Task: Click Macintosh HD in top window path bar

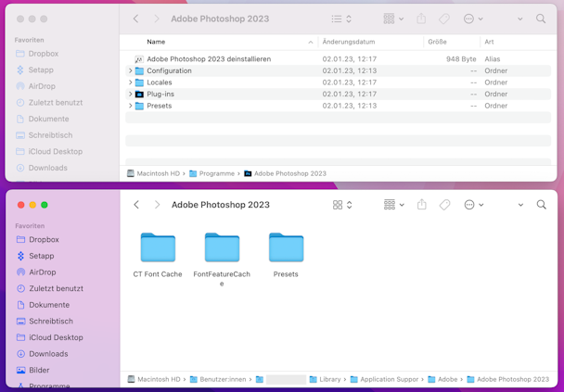Action: [154, 173]
